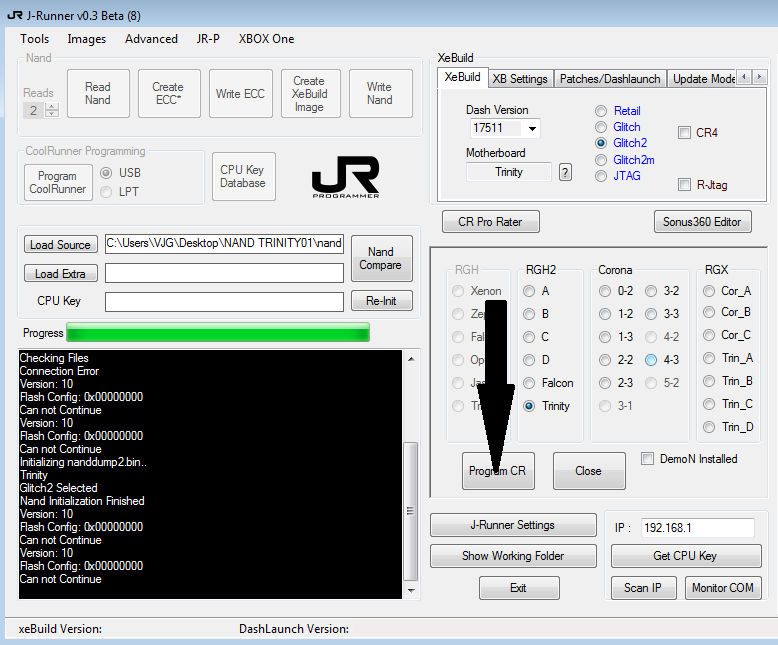This screenshot has width=778, height=645.
Task: Click the motherboard help question mark button
Action: 565,172
